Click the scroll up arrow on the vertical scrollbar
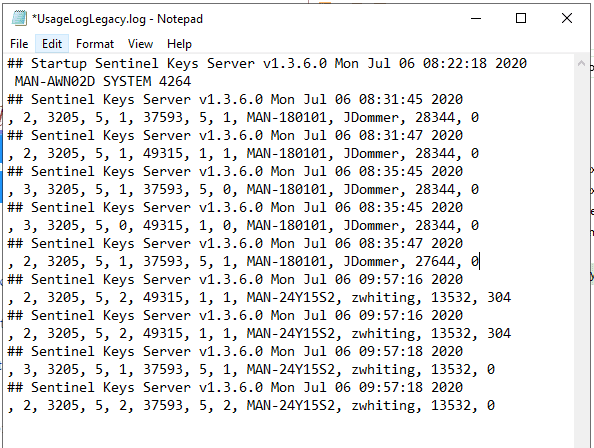The image size is (594, 448). 581,63
